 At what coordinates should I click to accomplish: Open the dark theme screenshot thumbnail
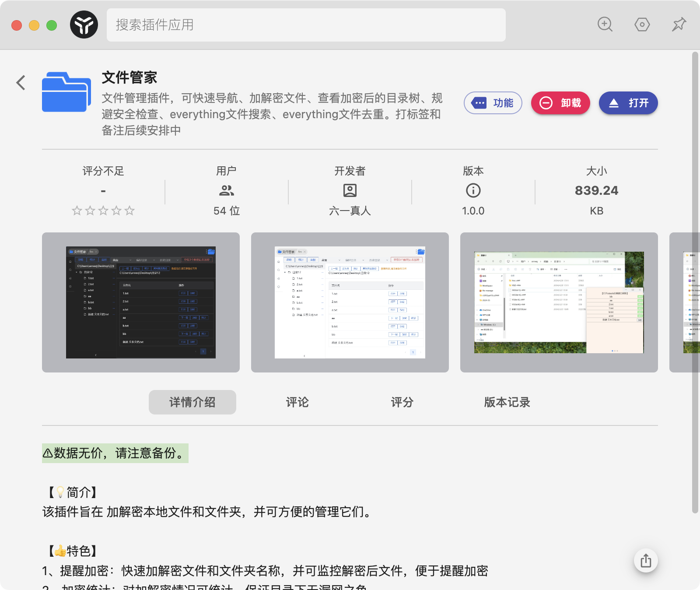141,302
